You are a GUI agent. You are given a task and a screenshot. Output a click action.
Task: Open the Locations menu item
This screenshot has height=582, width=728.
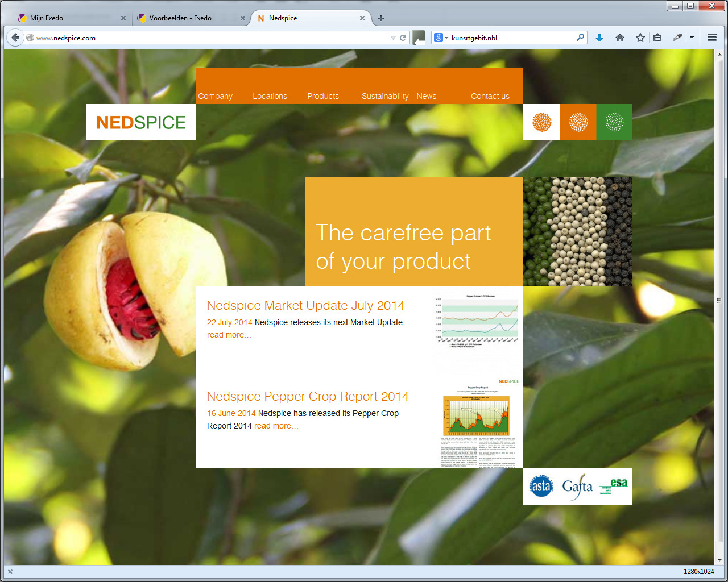pos(270,96)
